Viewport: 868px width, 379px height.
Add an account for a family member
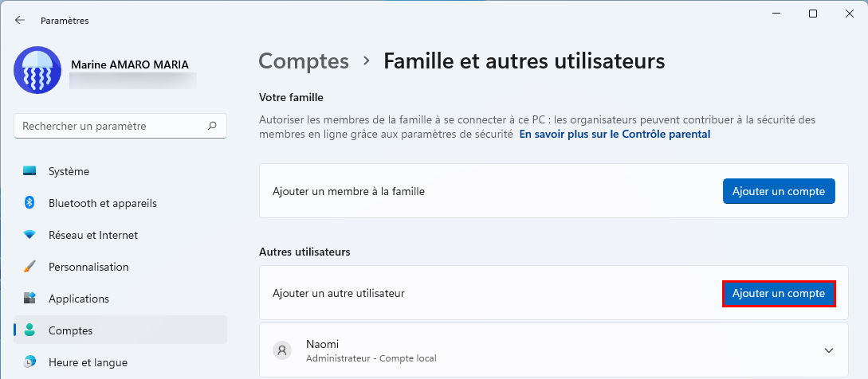click(x=778, y=191)
